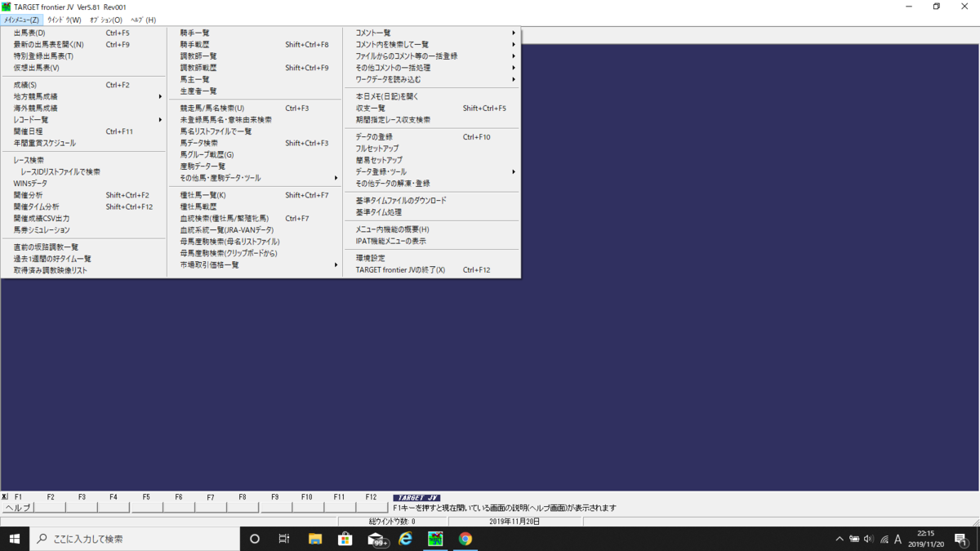The height and width of the screenshot is (551, 980).
Task: Open the ヘルプ(H) menu
Action: pyautogui.click(x=144, y=20)
